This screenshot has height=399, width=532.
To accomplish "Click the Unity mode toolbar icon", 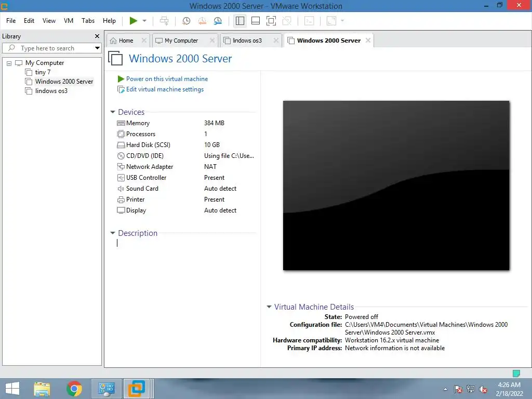I will (287, 21).
